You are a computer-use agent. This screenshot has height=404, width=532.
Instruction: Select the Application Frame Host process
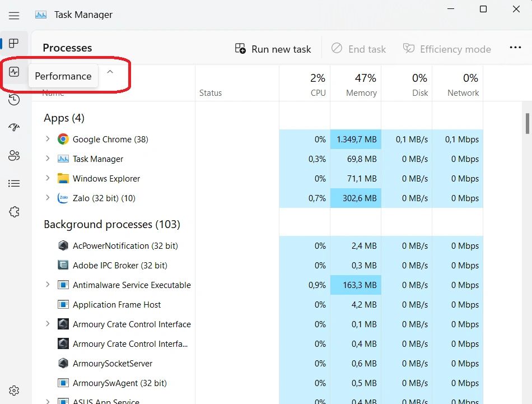coord(116,305)
